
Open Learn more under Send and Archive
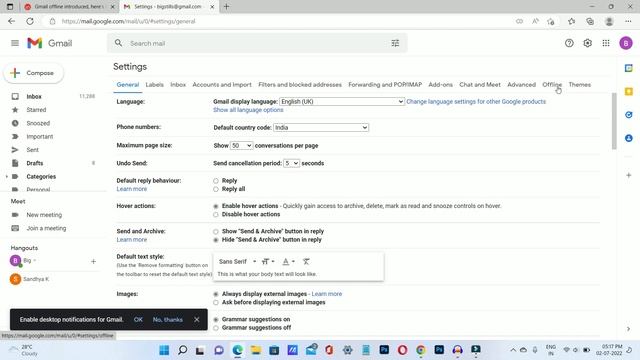pos(131,240)
